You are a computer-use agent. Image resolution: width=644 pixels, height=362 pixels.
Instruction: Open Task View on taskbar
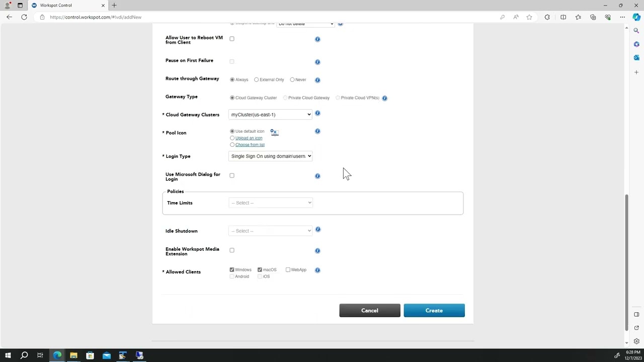[x=40, y=355]
